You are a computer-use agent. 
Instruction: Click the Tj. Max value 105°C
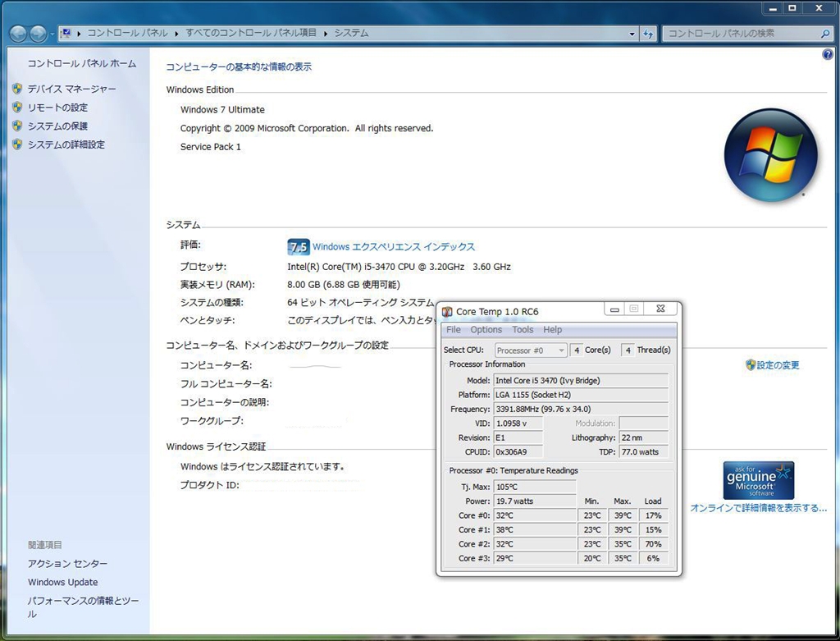tap(535, 488)
